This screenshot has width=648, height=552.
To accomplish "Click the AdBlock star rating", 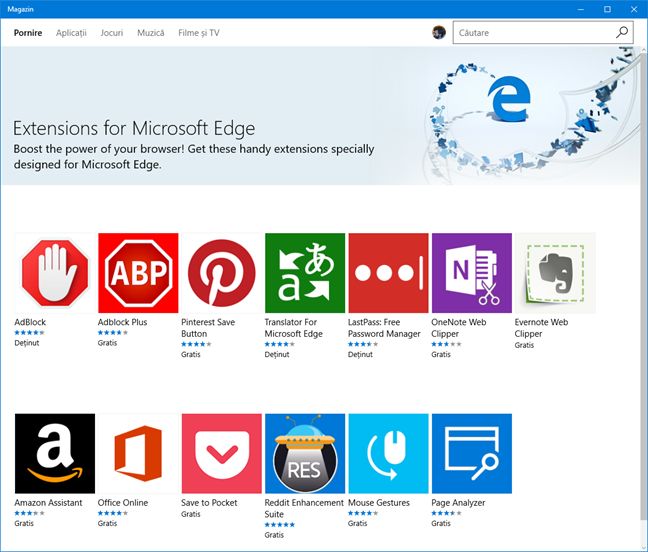I will (29, 333).
